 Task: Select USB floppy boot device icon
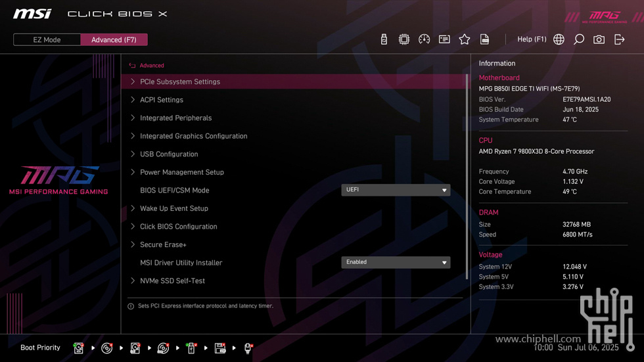pyautogui.click(x=220, y=348)
